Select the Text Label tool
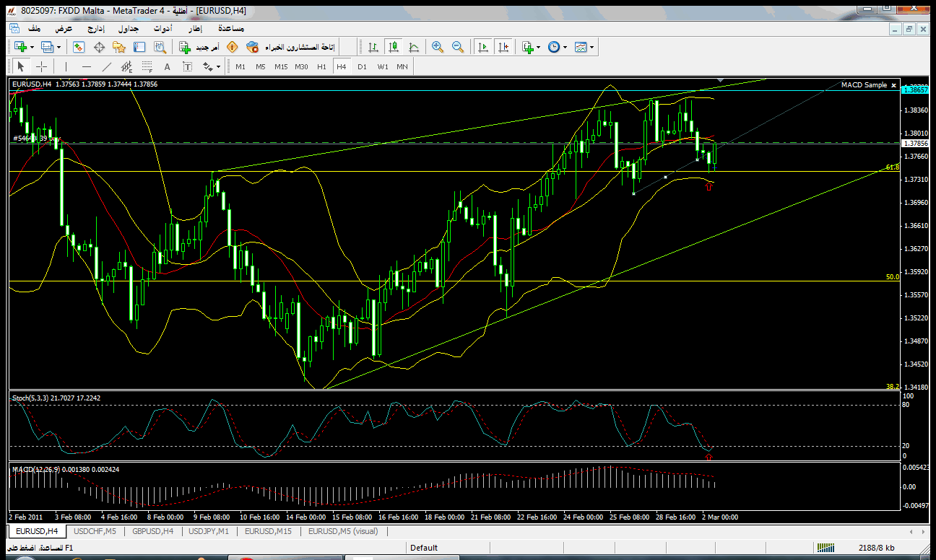 click(188, 66)
